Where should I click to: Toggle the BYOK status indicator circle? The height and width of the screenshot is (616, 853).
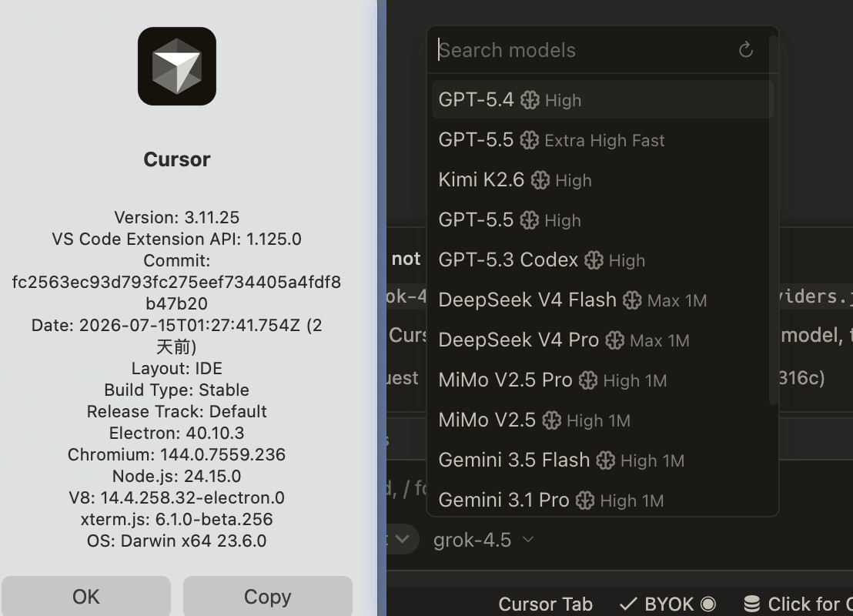707,604
